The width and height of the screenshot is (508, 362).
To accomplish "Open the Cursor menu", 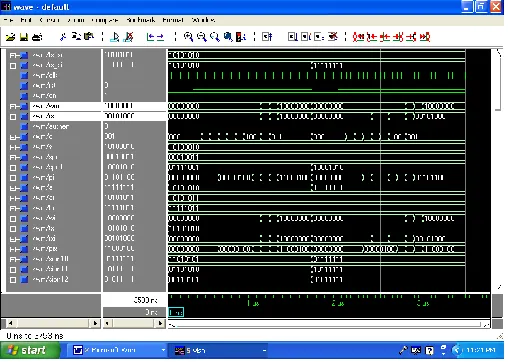I will tap(49, 20).
